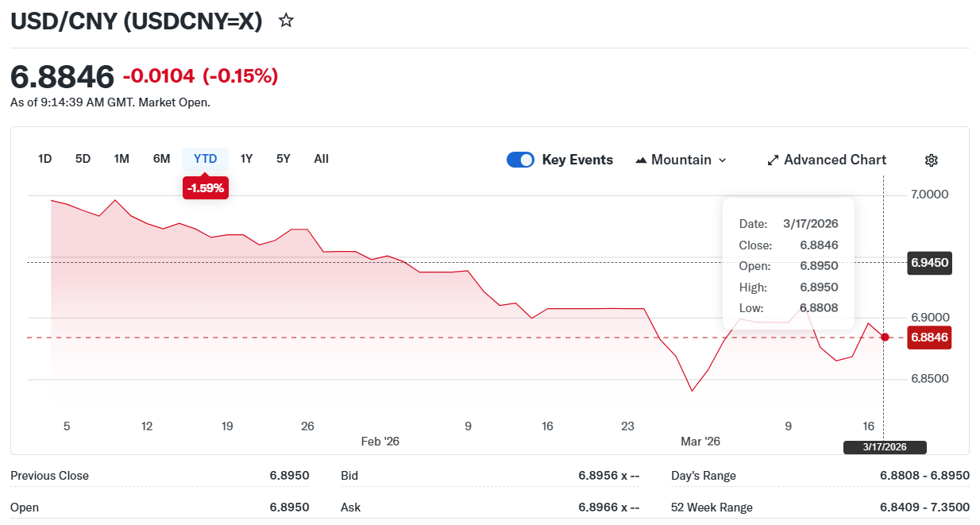Expand the Mountain chart type dropdown chevron
This screenshot has width=980, height=525.
722,160
